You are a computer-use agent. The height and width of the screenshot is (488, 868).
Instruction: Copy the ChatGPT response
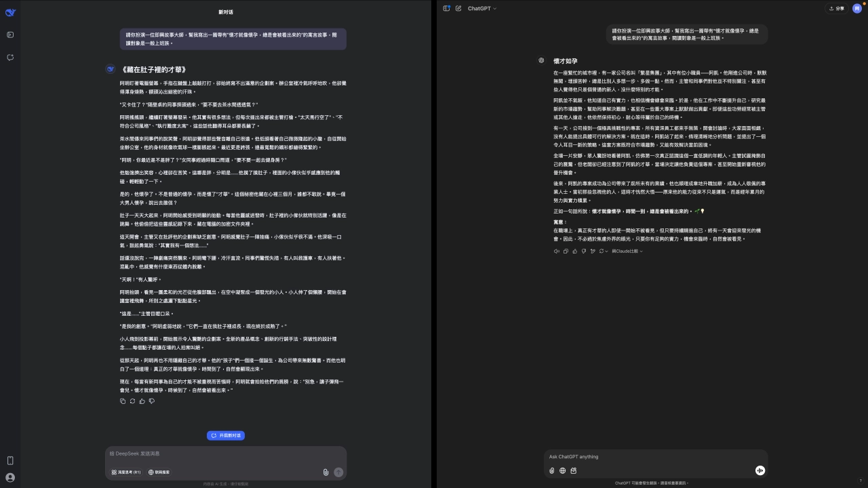pos(566,251)
